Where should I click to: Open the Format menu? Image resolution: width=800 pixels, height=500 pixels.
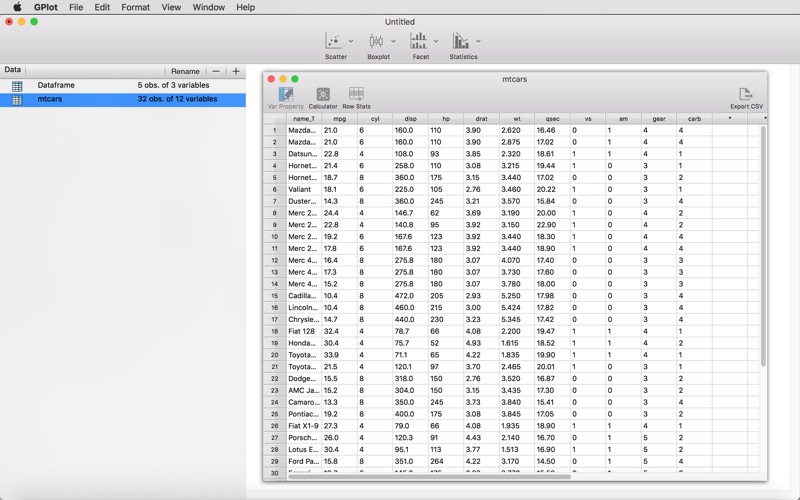coord(135,7)
